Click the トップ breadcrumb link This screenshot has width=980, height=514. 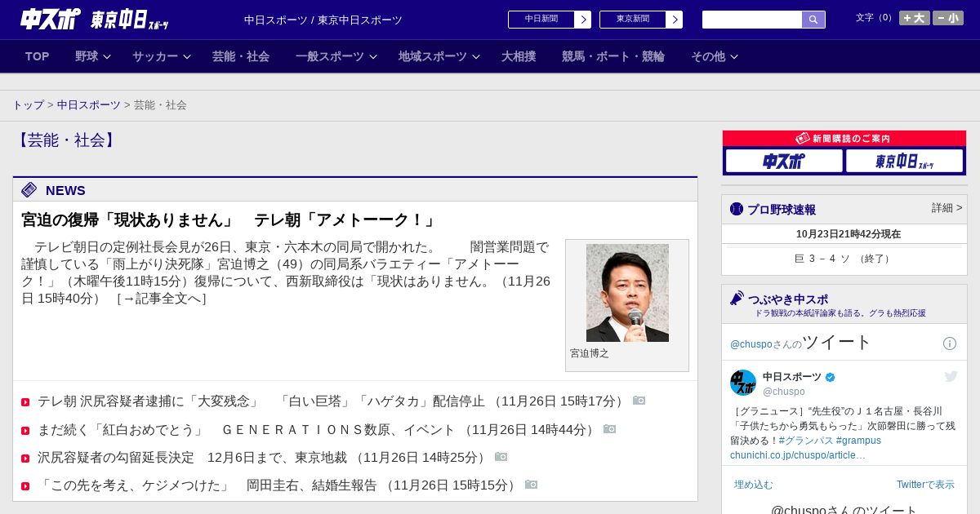click(x=29, y=105)
